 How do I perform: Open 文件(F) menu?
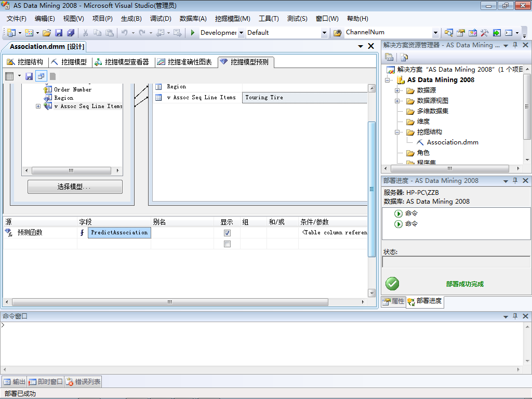[16, 19]
